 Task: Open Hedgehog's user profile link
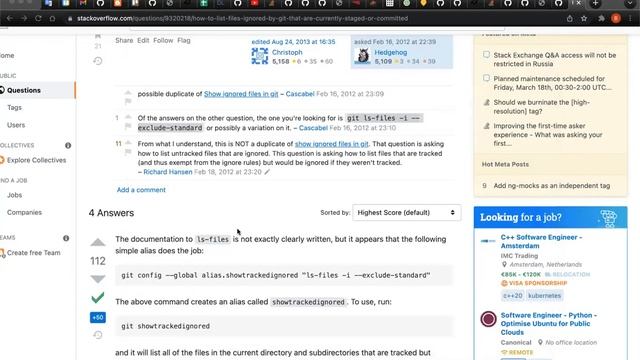[x=391, y=52]
